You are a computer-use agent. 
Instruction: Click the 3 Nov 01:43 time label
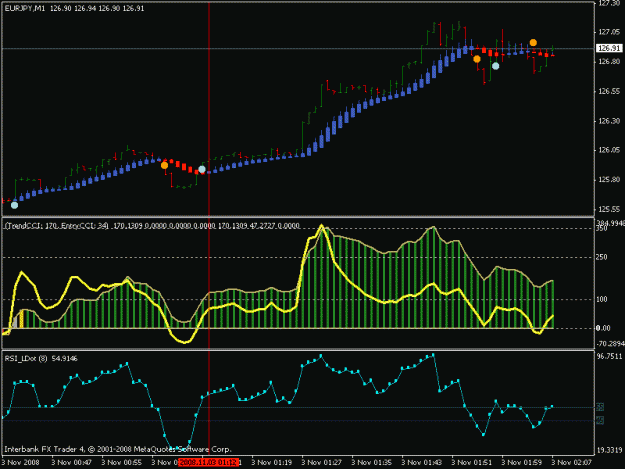pyautogui.click(x=422, y=463)
